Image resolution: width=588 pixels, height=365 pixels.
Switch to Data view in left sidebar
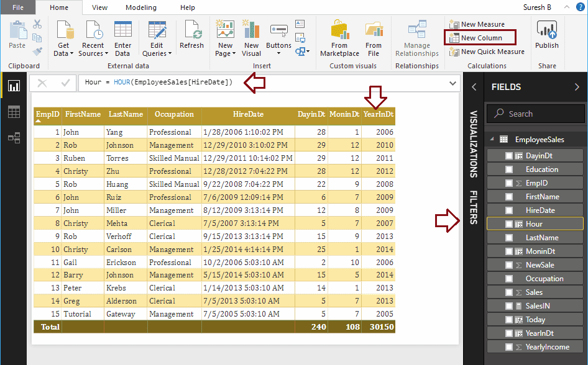tap(14, 112)
